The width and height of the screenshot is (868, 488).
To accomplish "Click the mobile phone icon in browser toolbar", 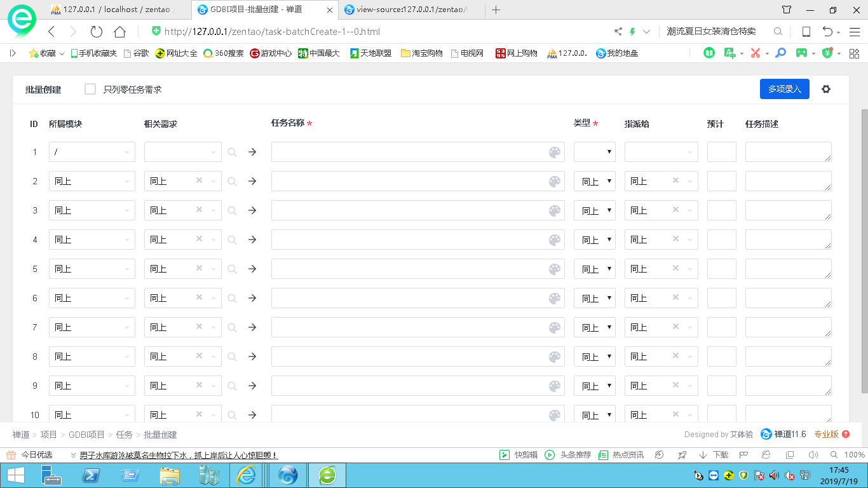I will 806,32.
